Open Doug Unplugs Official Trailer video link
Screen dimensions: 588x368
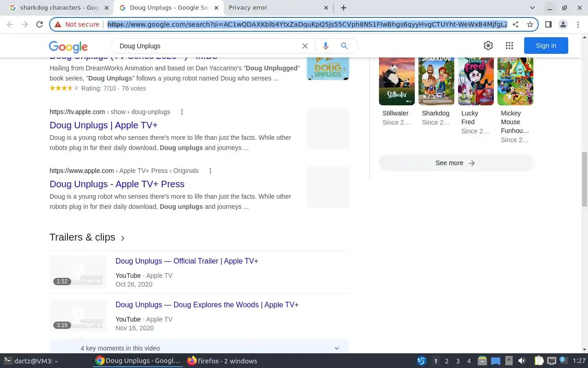click(187, 261)
